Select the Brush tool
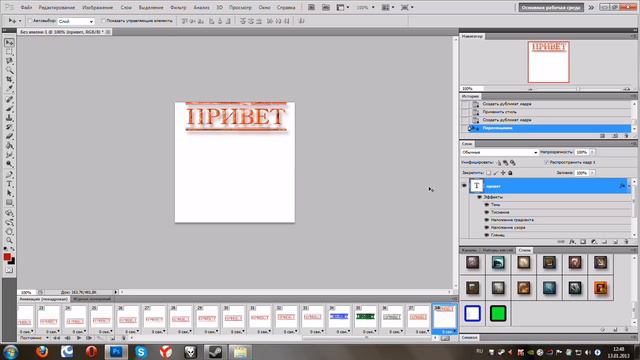Image resolution: width=640 pixels, height=360 pixels. (x=9, y=109)
